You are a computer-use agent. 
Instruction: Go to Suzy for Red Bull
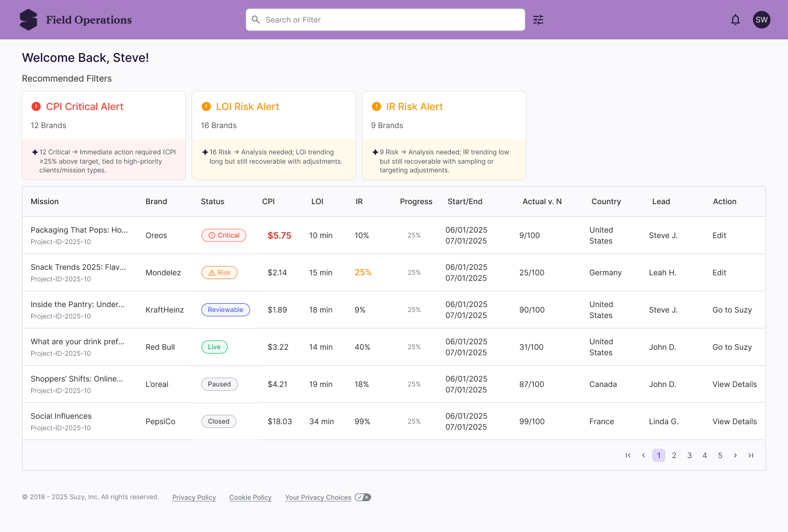tap(732, 347)
